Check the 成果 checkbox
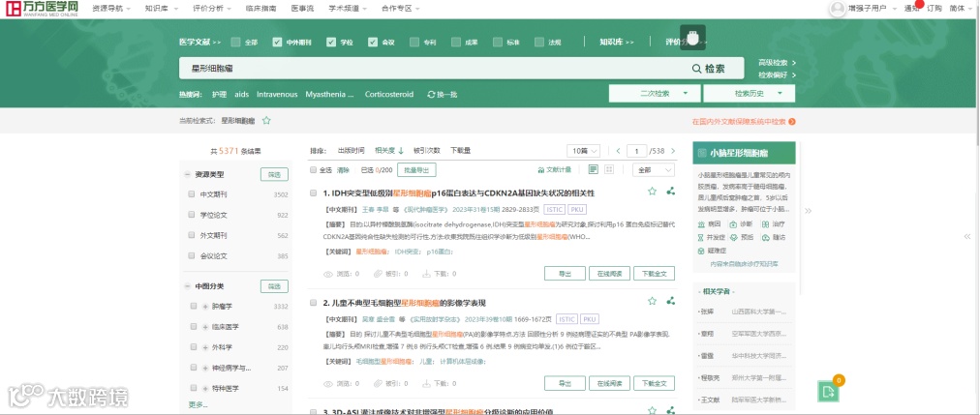This screenshot has height=415, width=980. 456,43
